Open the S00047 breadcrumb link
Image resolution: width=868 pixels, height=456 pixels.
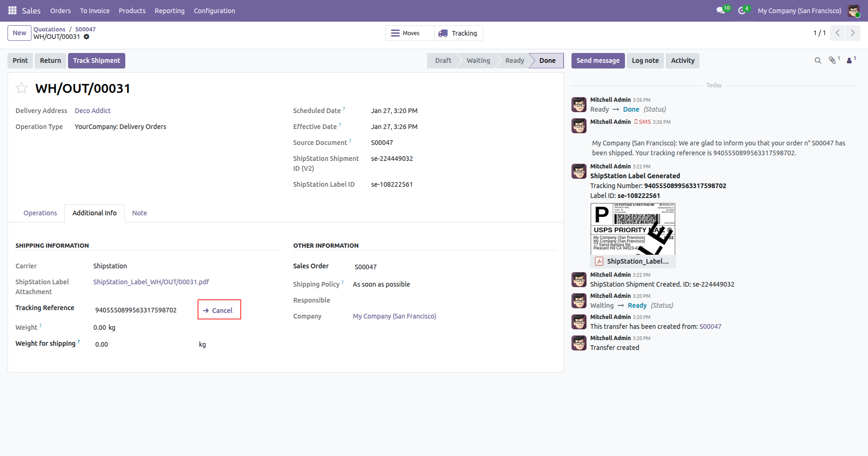click(x=85, y=29)
